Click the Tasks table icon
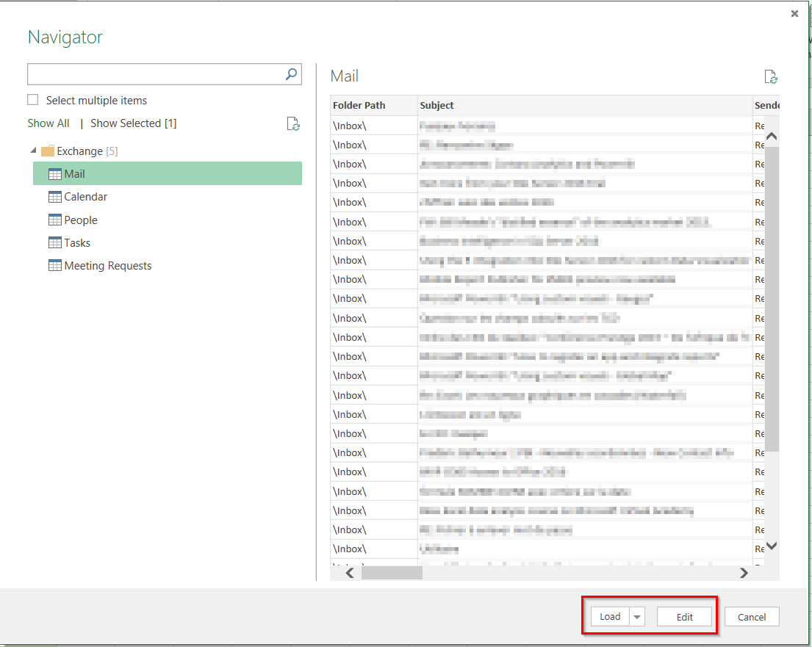 point(55,243)
